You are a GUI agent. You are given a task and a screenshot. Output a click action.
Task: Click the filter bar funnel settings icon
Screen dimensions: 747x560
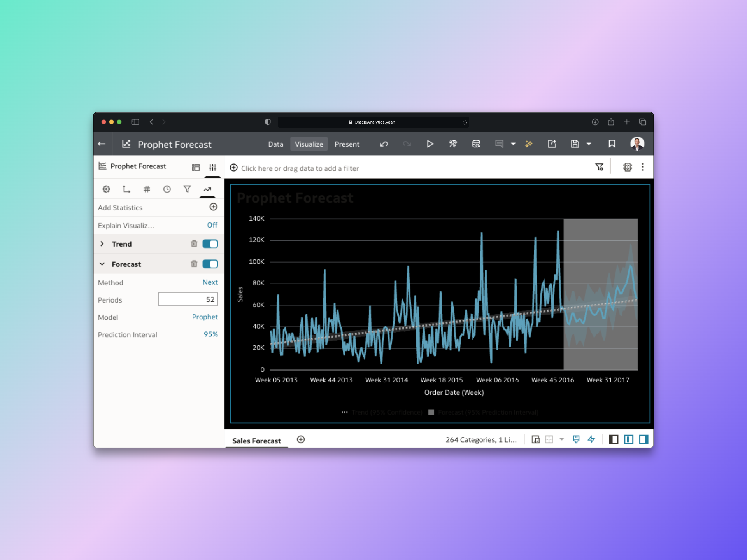click(x=599, y=167)
